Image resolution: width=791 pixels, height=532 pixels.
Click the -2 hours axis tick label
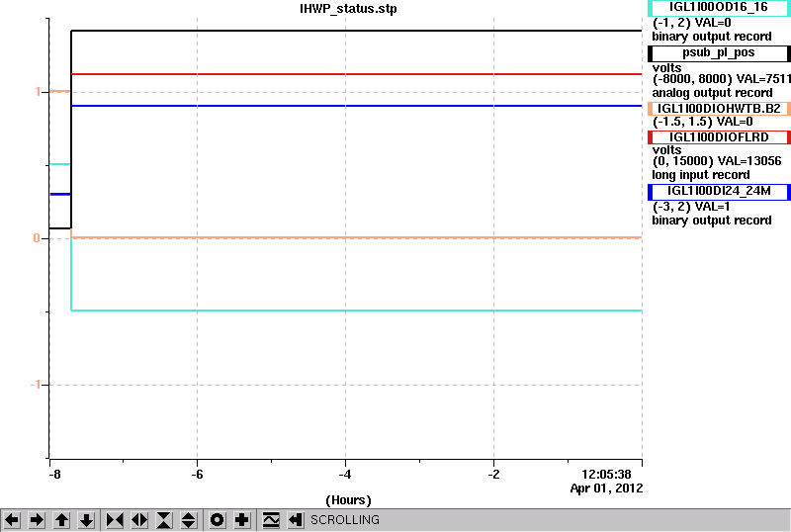(x=493, y=475)
